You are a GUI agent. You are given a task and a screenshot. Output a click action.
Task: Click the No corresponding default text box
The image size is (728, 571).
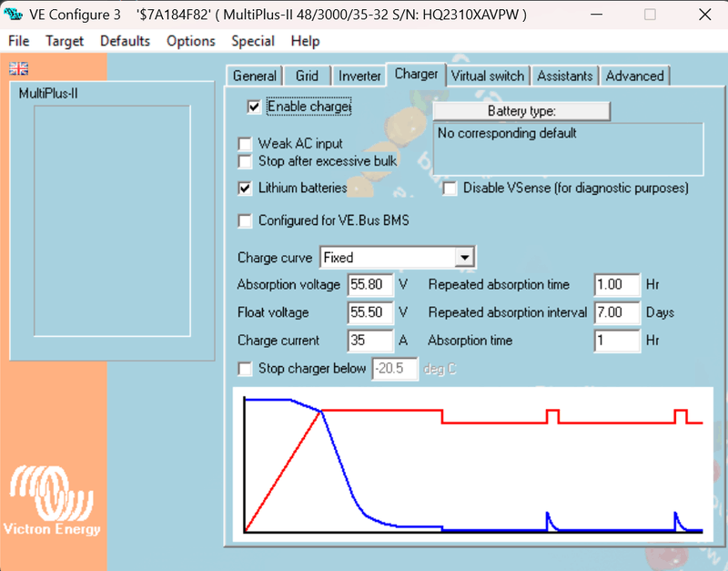[568, 149]
